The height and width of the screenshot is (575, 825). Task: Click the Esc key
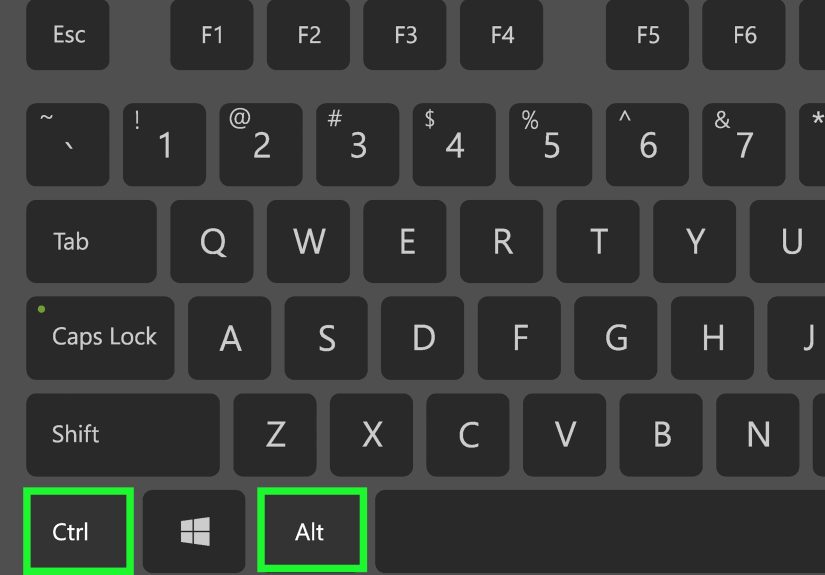coord(68,35)
